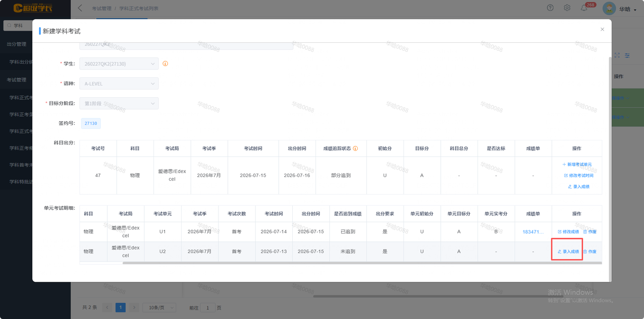Expand the 学生 dropdown

(119, 64)
